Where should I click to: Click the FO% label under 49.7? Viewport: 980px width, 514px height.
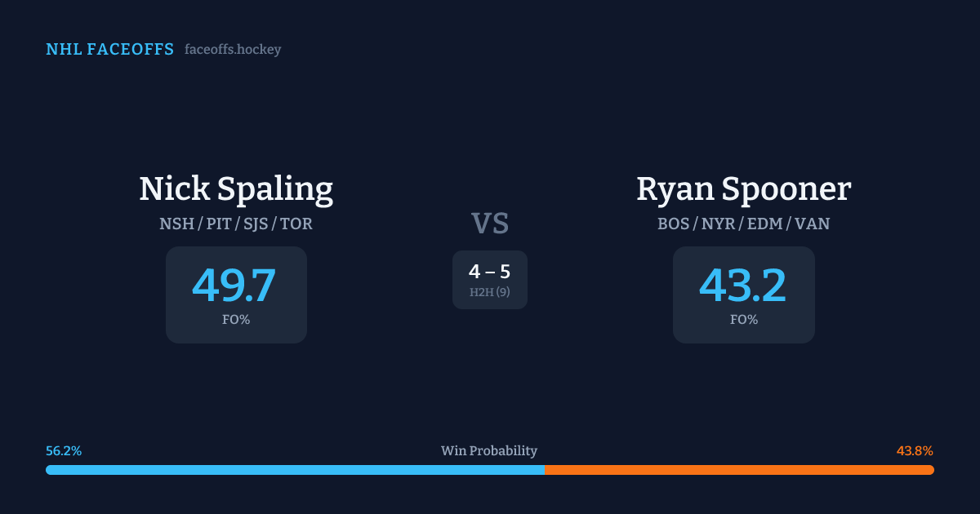236,320
